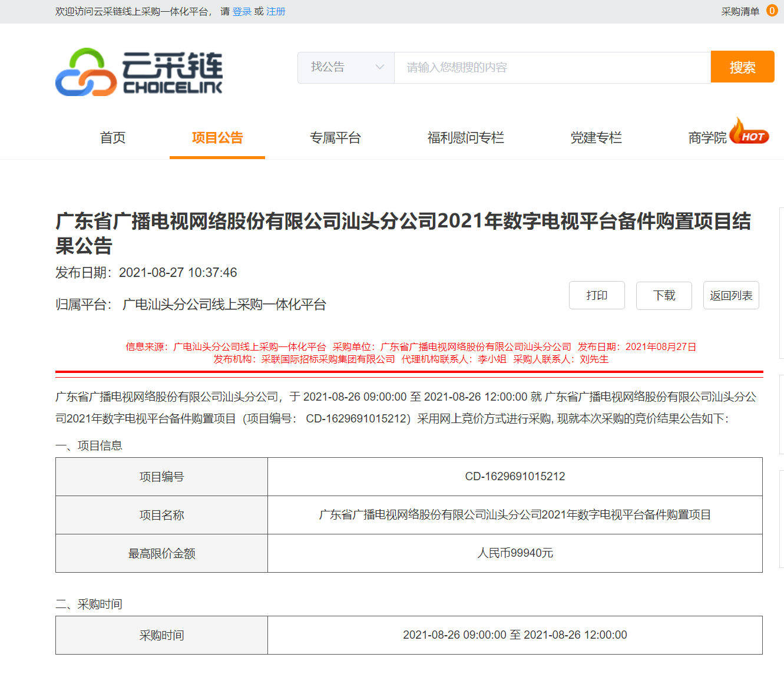Select project number cell CD-1629691015212
Screen dimensions: 784x677
pos(515,476)
